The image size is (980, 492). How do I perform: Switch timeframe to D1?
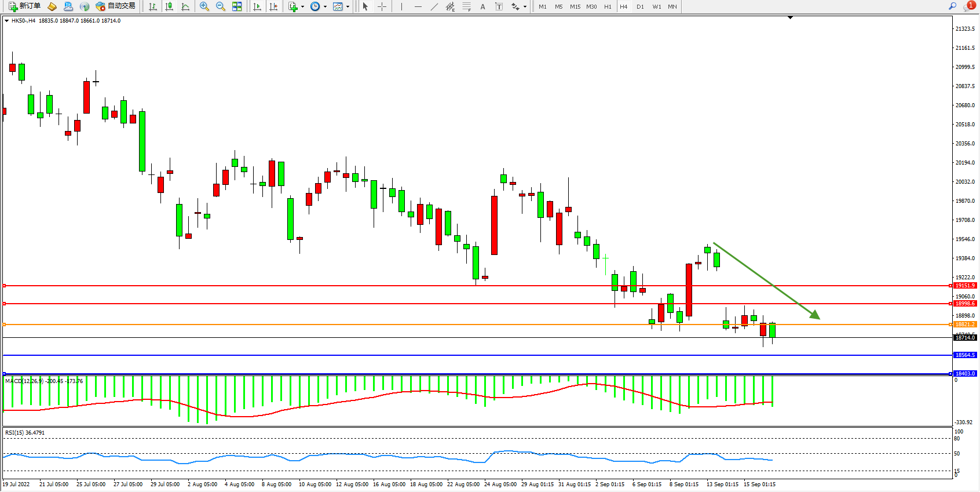pos(640,6)
